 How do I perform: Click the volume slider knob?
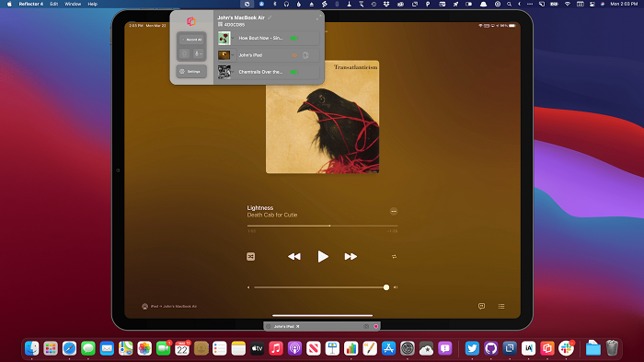click(x=386, y=287)
